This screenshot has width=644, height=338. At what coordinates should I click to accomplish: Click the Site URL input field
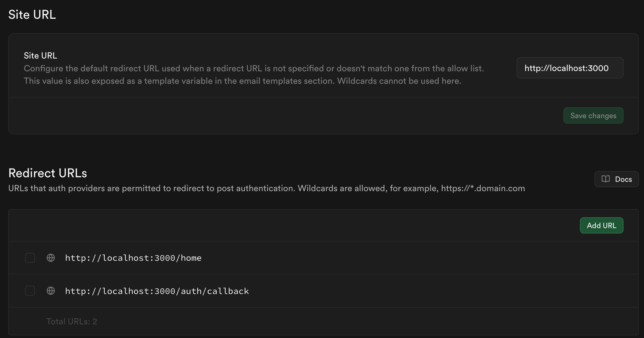570,68
